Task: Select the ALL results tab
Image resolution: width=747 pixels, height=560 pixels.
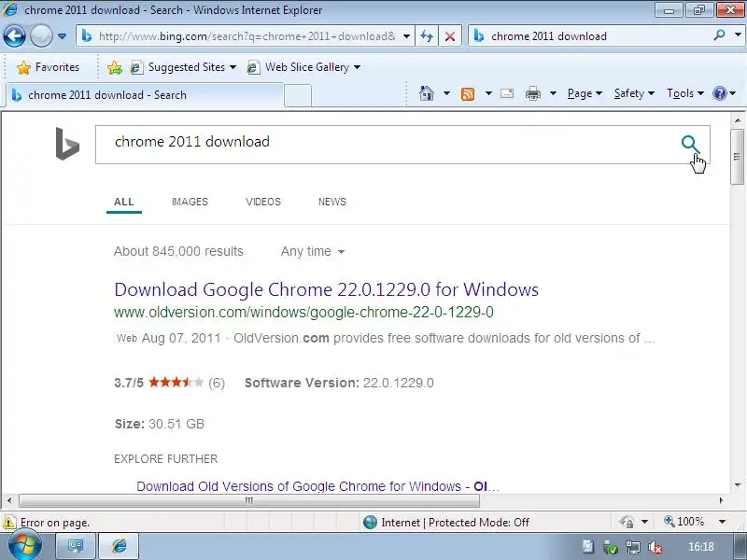Action: (124, 202)
